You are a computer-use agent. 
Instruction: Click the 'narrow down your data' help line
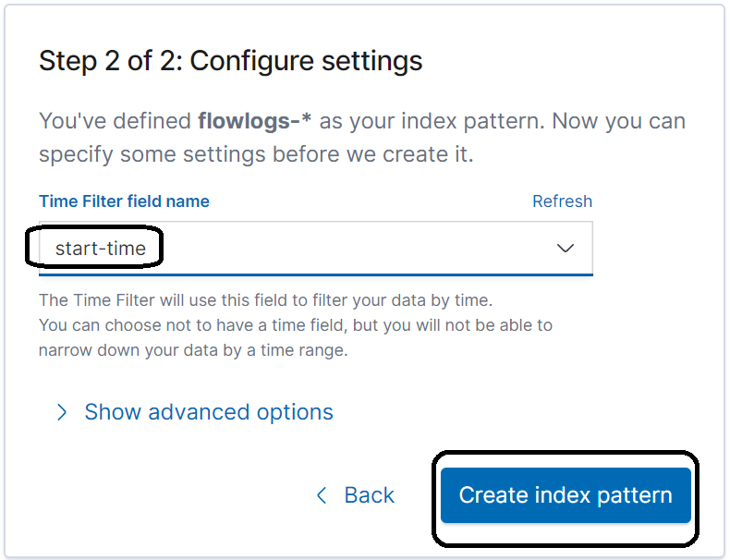[x=193, y=350]
